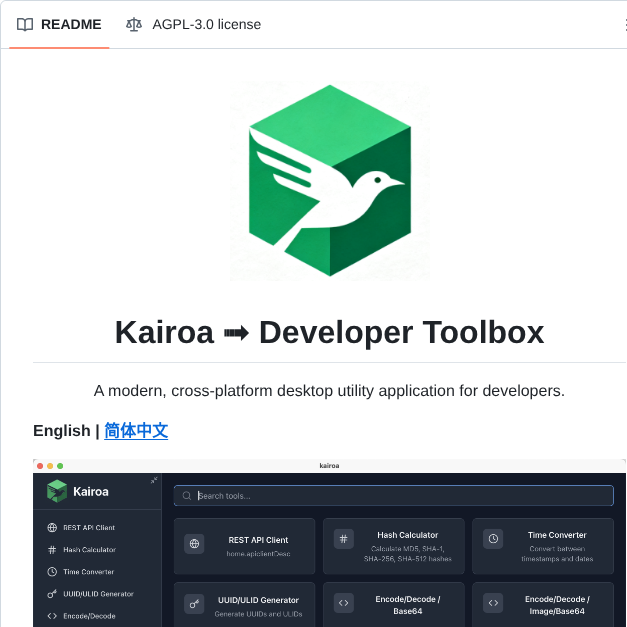Click the magnifier icon in the Search tools field

pyautogui.click(x=187, y=496)
